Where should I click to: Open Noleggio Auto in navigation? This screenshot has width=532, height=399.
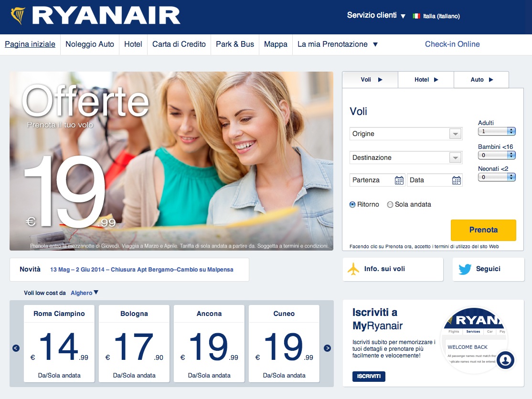[x=90, y=44]
